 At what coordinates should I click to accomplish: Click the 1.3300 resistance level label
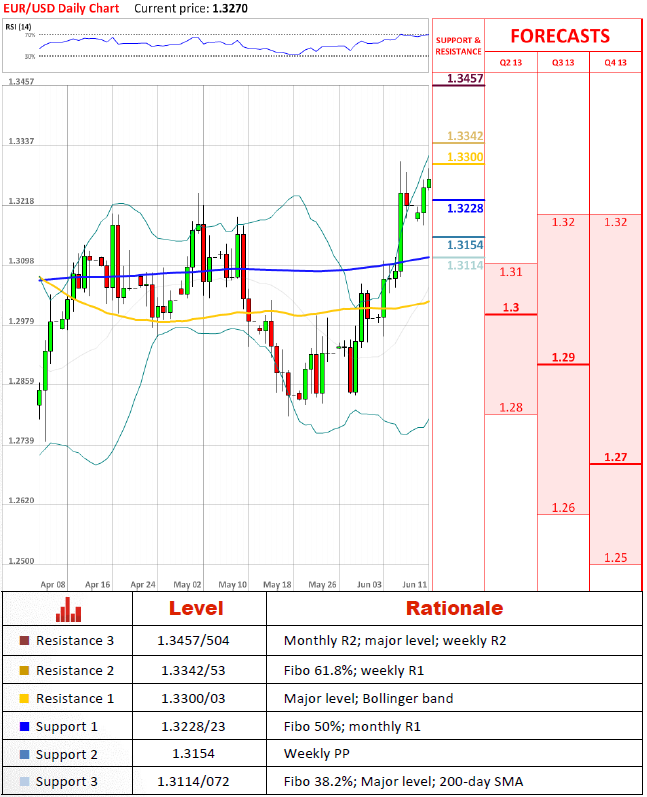click(x=465, y=157)
